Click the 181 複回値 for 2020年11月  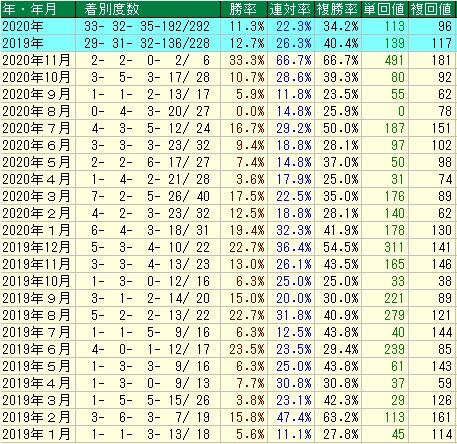441,60
